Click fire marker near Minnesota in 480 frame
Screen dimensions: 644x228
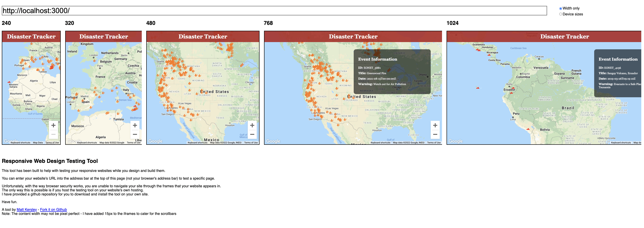pos(242,65)
